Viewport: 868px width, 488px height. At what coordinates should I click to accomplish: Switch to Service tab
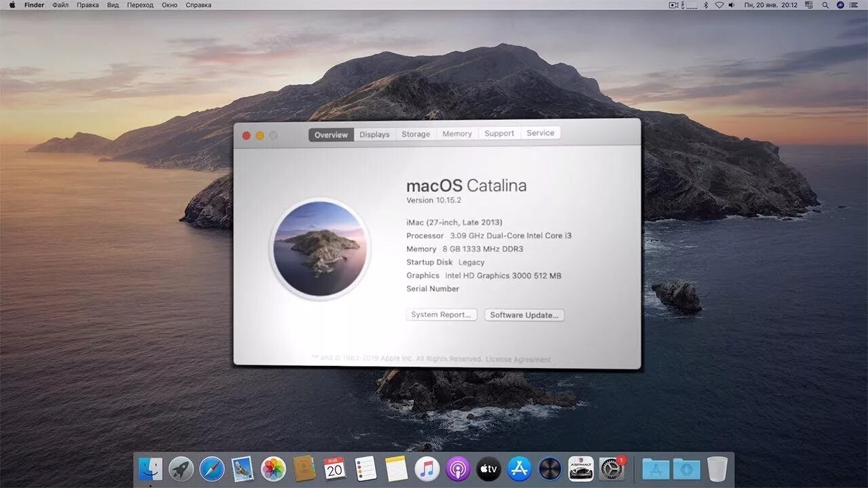(540, 133)
